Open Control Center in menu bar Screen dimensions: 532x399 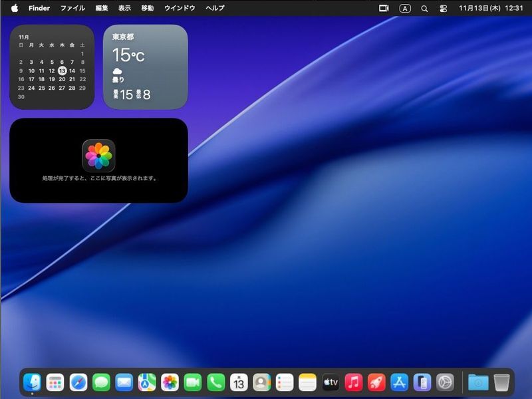444,9
